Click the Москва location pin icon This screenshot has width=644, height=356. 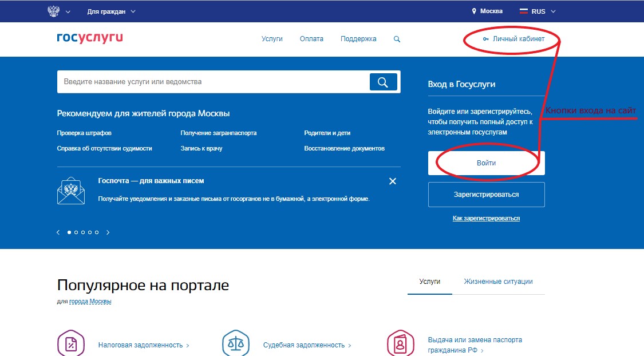pos(474,11)
